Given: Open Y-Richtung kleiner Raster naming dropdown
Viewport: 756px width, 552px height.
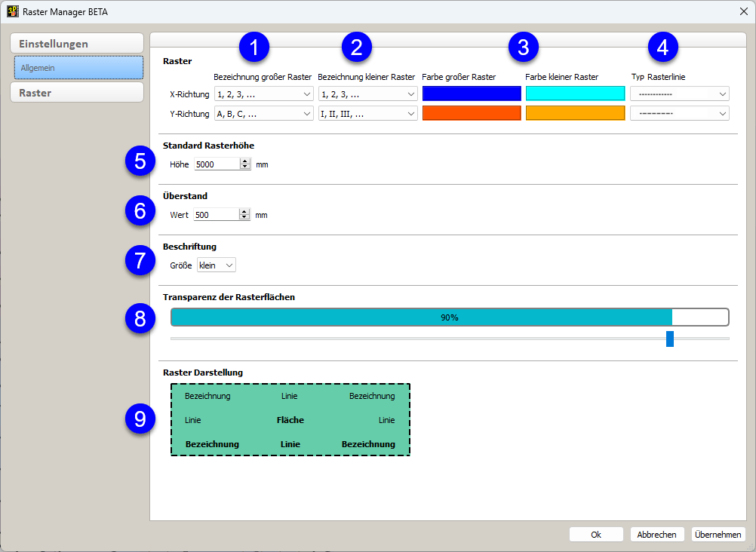Looking at the screenshot, I should [x=368, y=114].
